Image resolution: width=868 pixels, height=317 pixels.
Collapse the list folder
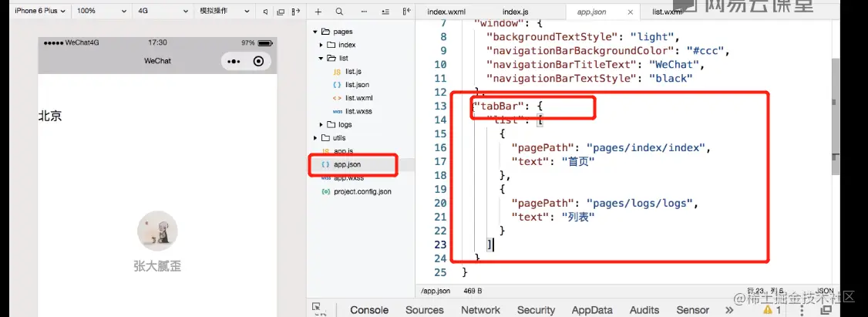pos(321,58)
